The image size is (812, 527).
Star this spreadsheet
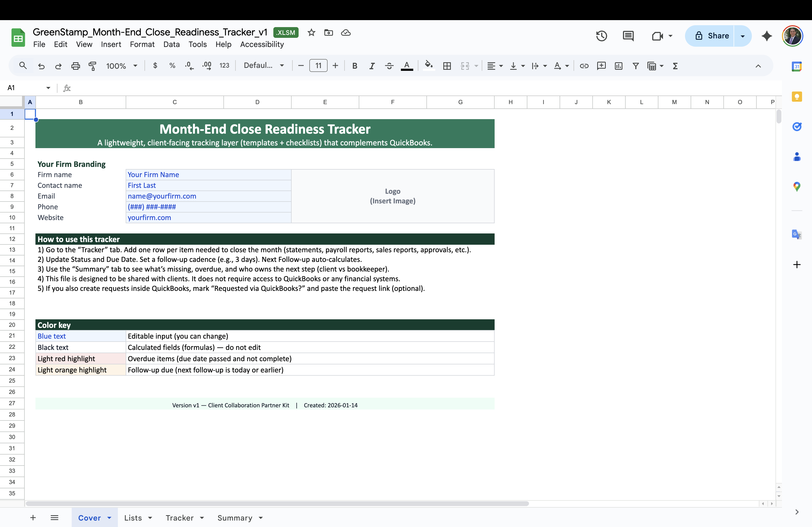(x=311, y=33)
